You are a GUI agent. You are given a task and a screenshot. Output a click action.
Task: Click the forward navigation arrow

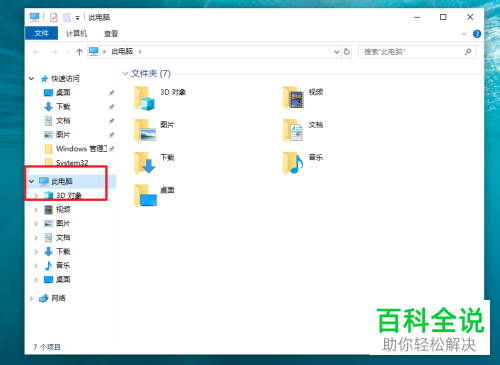(53, 52)
